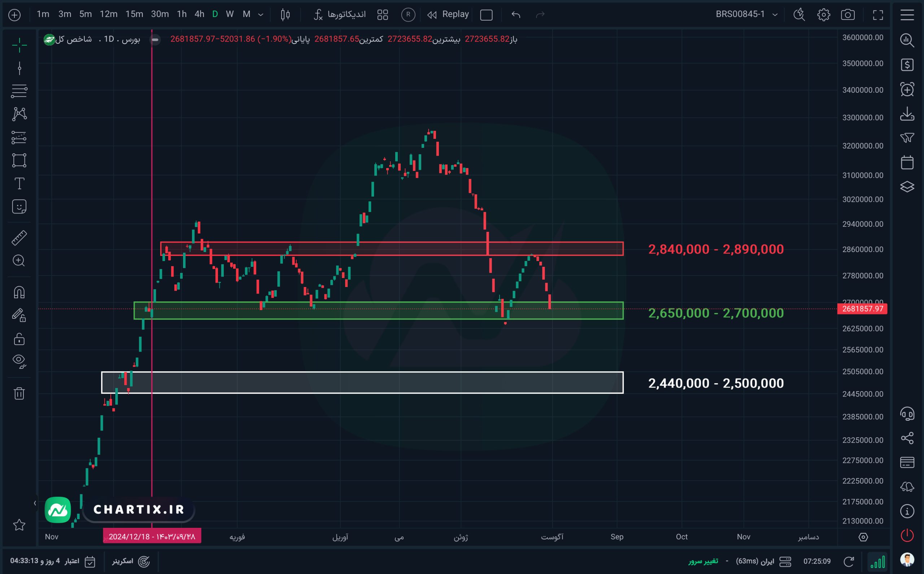The width and height of the screenshot is (924, 574).
Task: Click the تغییر سرور link
Action: click(703, 561)
